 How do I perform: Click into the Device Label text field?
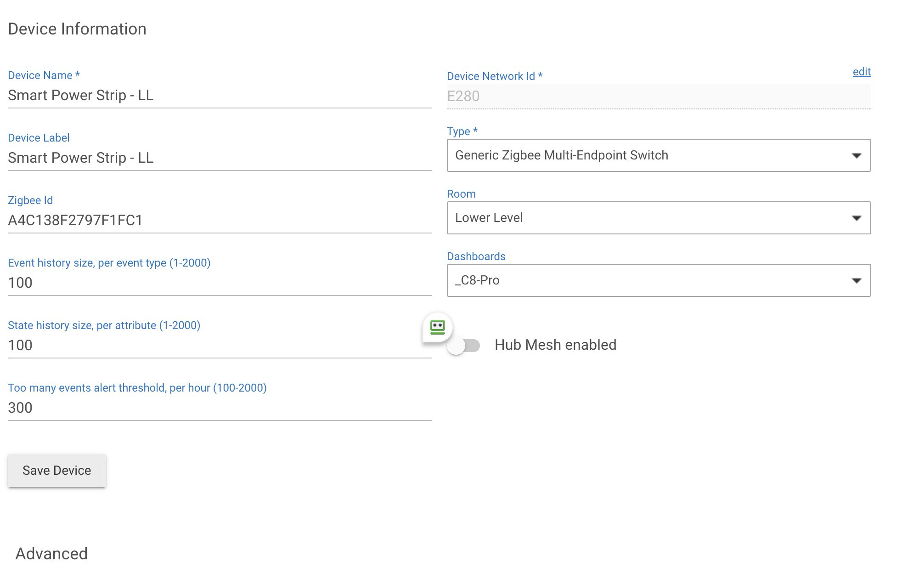pos(220,158)
